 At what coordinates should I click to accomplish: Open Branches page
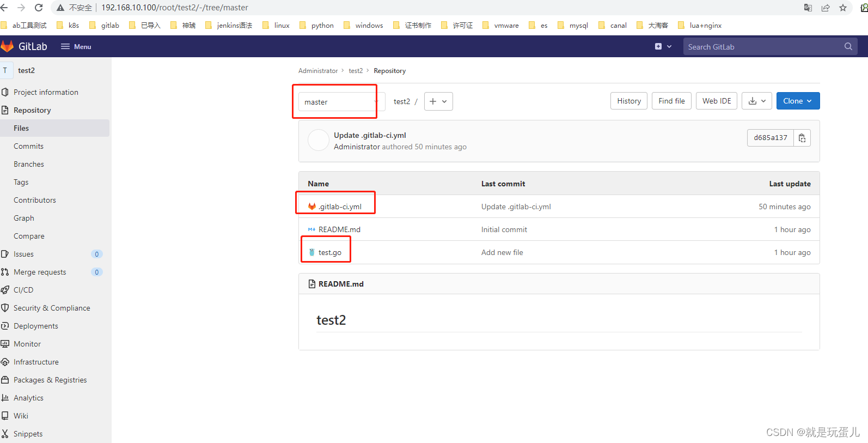(29, 164)
